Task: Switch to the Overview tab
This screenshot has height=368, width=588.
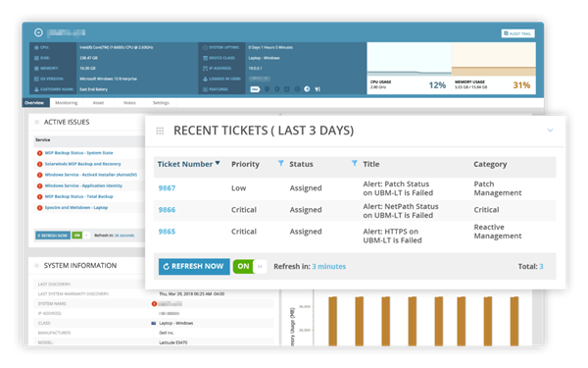Action: tap(34, 102)
